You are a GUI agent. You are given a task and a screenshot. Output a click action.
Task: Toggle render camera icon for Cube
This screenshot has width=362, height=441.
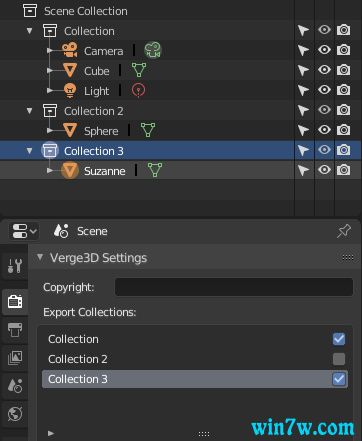tap(343, 70)
